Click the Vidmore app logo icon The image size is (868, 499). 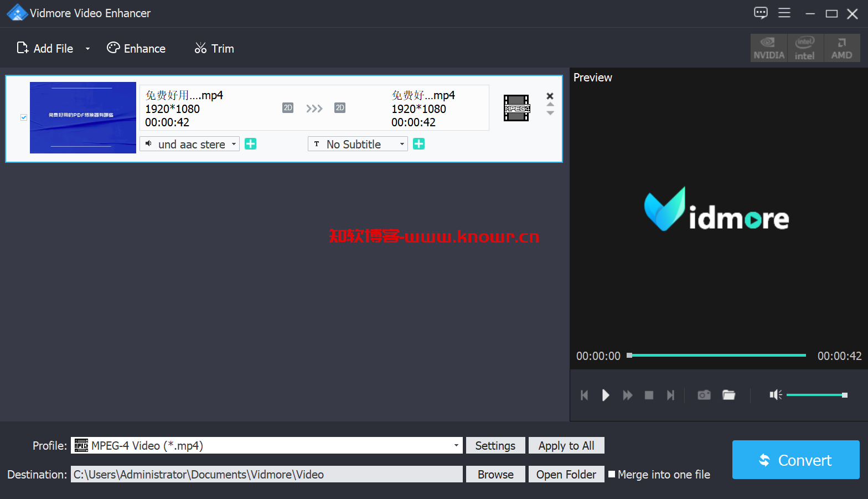17,13
